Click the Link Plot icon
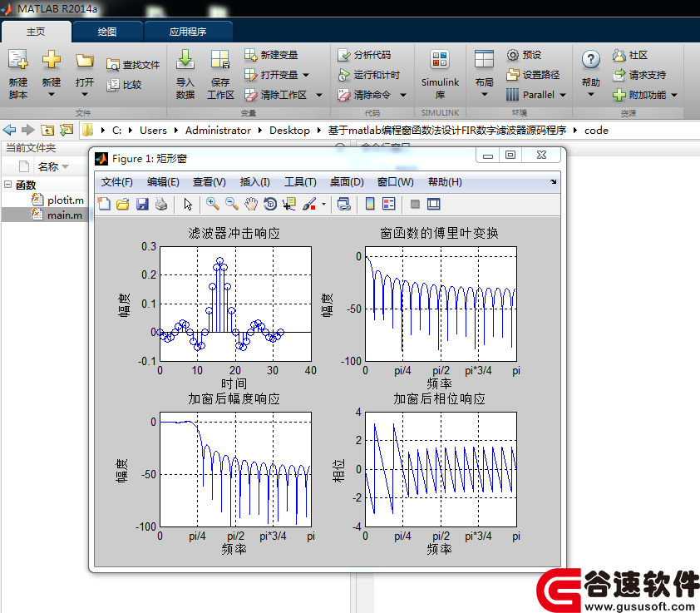This screenshot has height=613, width=700. click(x=343, y=204)
